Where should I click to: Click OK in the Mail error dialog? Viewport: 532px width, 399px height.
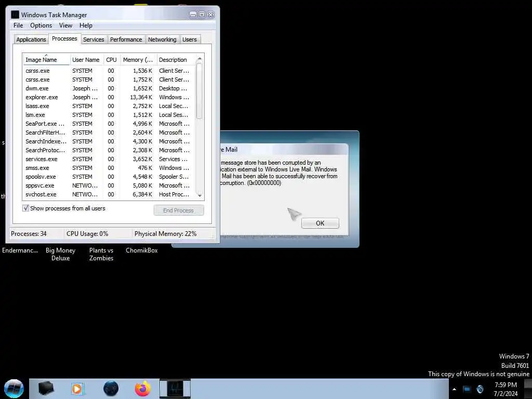click(320, 223)
